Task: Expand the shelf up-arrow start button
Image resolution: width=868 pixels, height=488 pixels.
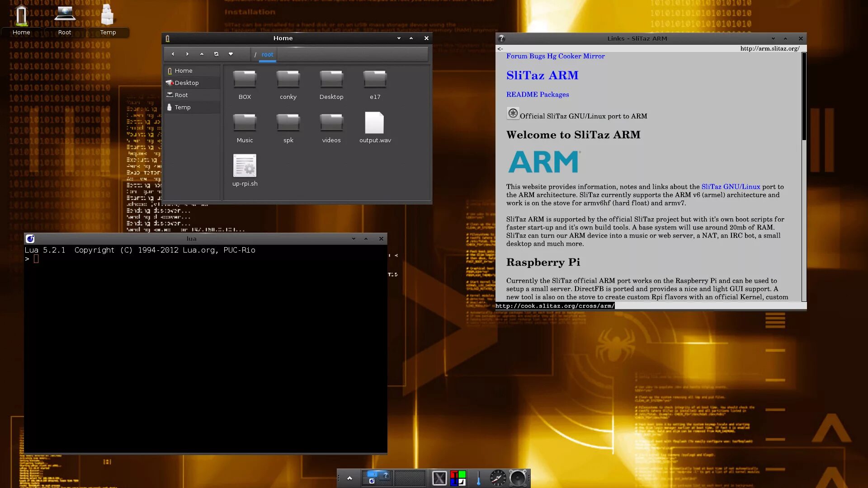Action: pos(349,478)
